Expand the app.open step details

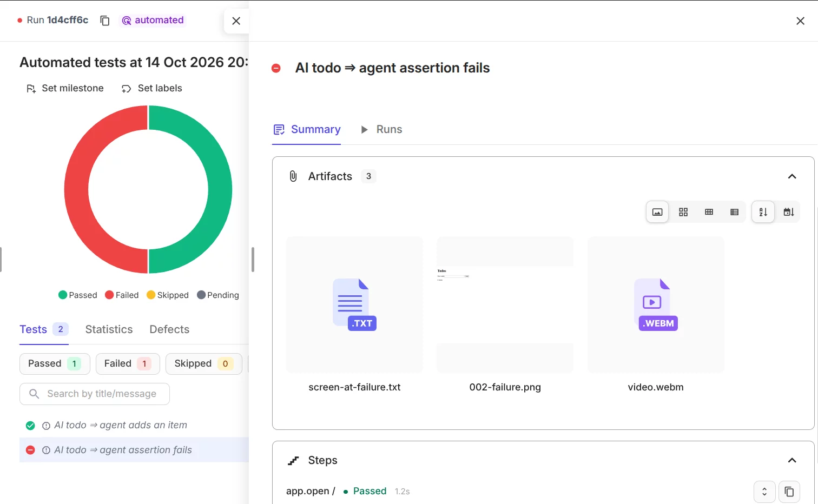(764, 492)
